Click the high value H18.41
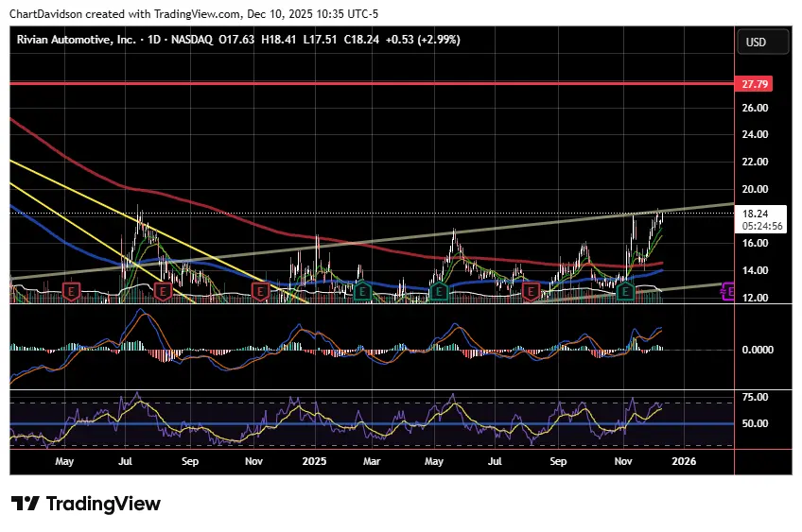The width and height of the screenshot is (802, 532). pyautogui.click(x=279, y=40)
